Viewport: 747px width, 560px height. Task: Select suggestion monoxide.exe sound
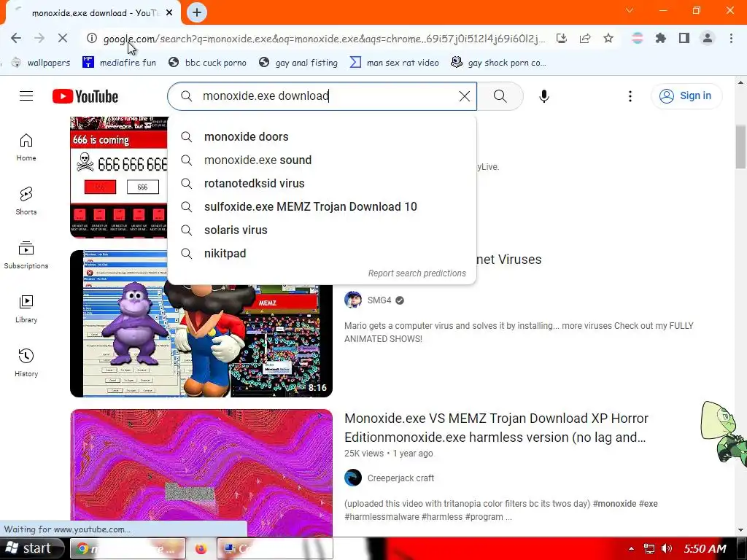coord(322,160)
